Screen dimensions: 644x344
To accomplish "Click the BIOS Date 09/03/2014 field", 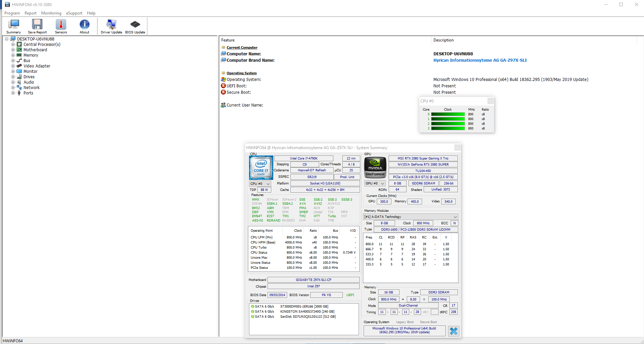I will point(278,295).
